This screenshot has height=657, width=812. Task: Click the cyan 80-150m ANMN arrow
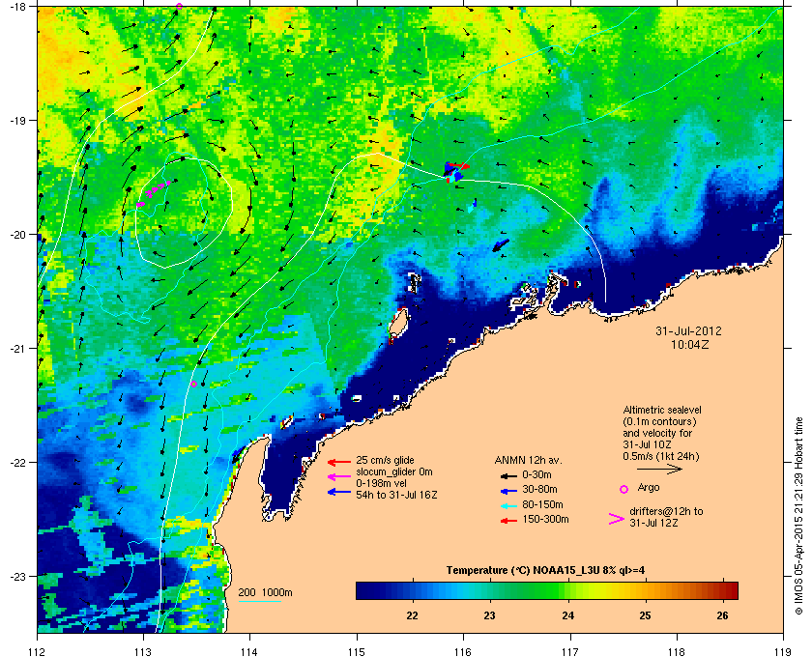[508, 506]
